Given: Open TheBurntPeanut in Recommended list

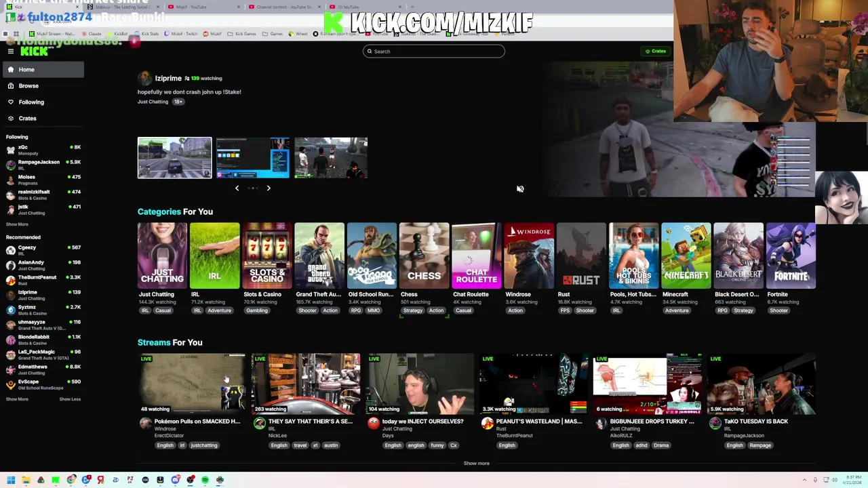Looking at the screenshot, I should tap(43, 280).
